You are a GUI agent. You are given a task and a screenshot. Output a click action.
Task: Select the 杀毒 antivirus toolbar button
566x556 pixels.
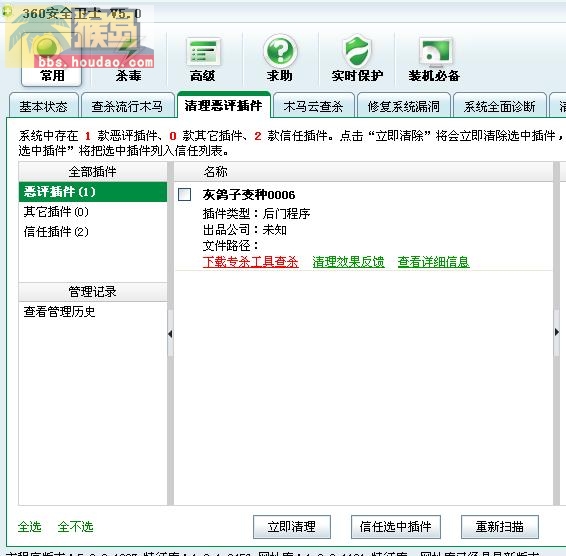coord(128,60)
